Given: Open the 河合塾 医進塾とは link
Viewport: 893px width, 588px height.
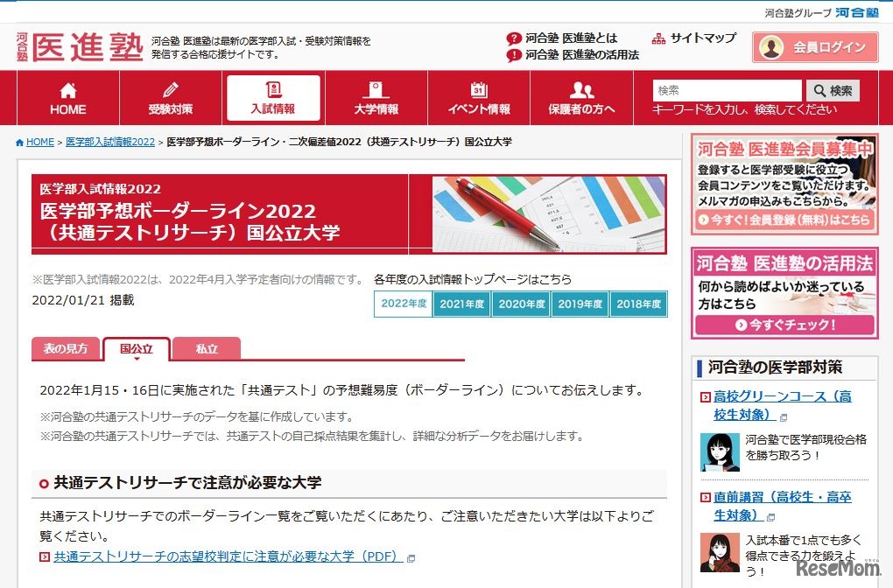Looking at the screenshot, I should pyautogui.click(x=571, y=38).
